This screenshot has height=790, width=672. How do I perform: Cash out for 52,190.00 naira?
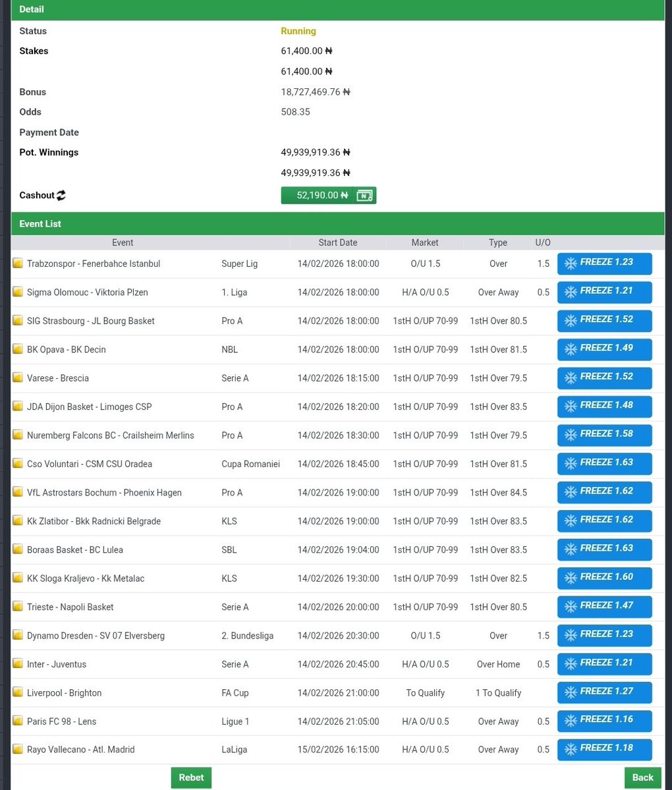pos(329,196)
